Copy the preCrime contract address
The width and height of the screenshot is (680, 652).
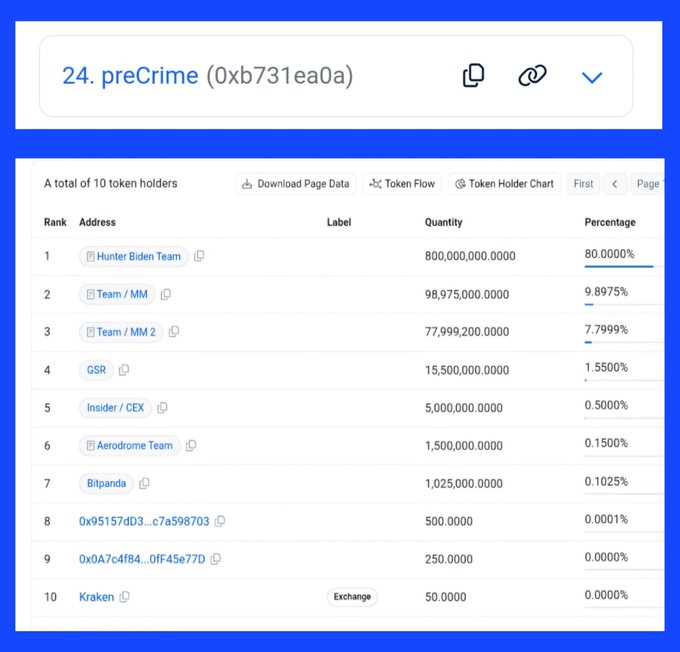(x=473, y=75)
